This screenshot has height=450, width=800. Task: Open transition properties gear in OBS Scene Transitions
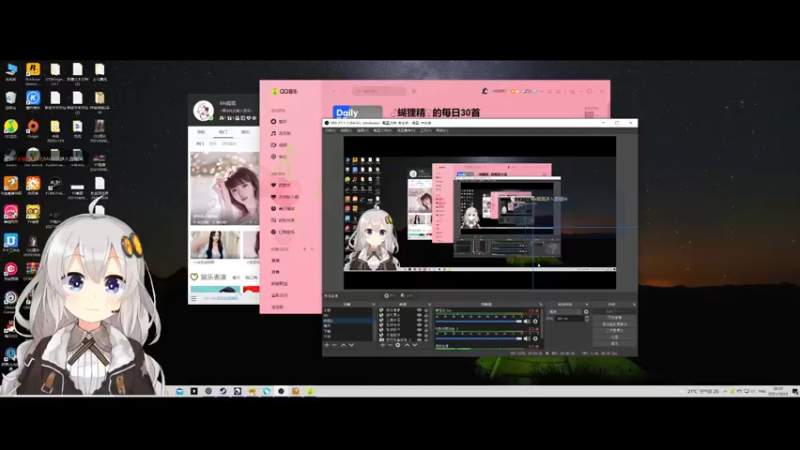pos(586,311)
